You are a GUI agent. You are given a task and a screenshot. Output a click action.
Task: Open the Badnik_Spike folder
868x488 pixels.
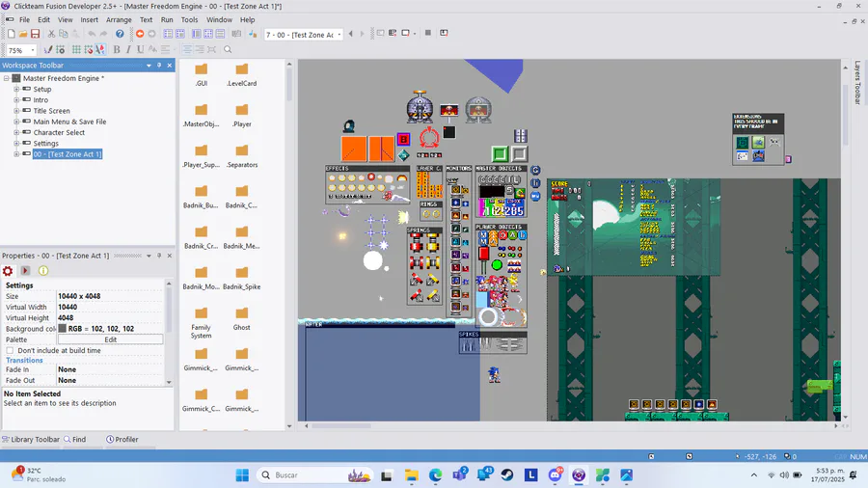tap(242, 279)
